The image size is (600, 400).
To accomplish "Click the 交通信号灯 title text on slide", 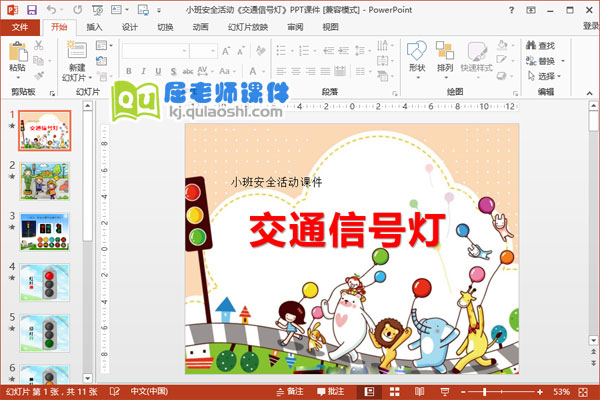I will (x=347, y=230).
